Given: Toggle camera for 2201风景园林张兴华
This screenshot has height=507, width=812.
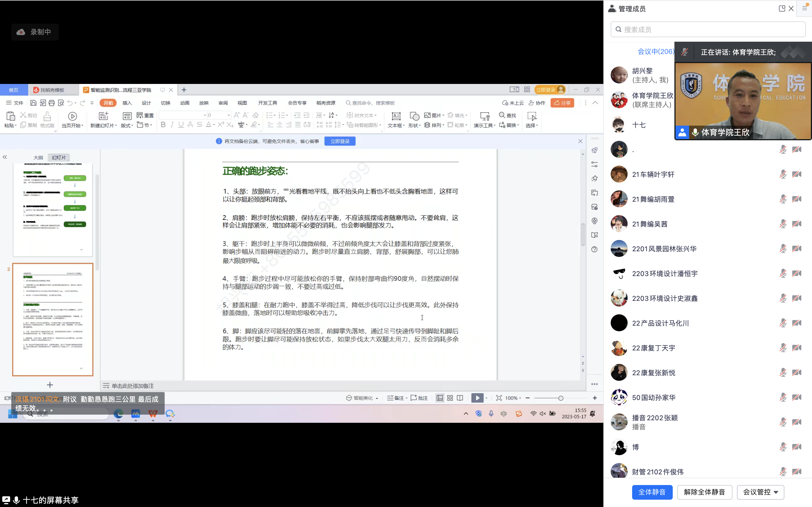Looking at the screenshot, I should pos(796,249).
